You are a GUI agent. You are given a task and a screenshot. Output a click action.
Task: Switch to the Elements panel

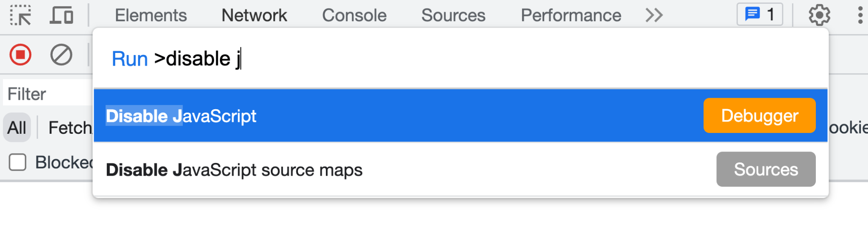coord(151,15)
